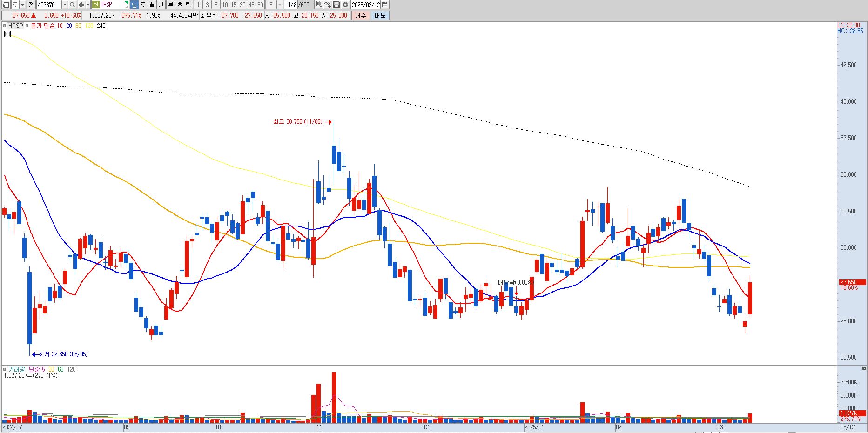Screen dimensions: 868x433
Task: Choose the 30 interval preset
Action: coord(242,5)
